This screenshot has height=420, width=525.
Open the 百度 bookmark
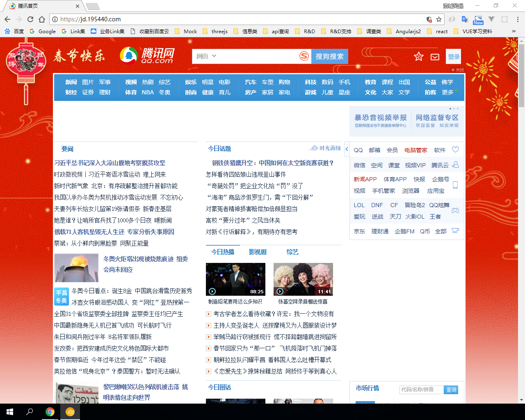(x=14, y=31)
